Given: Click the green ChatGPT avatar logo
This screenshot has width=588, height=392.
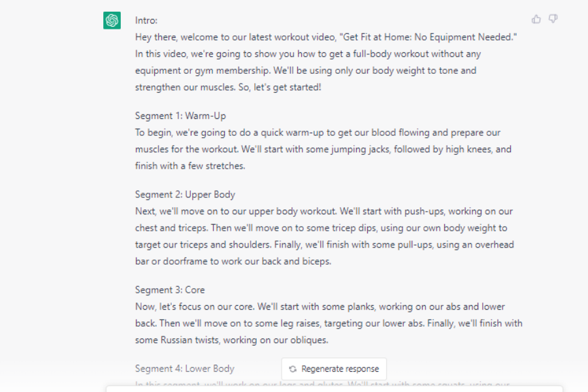Looking at the screenshot, I should click(x=112, y=20).
